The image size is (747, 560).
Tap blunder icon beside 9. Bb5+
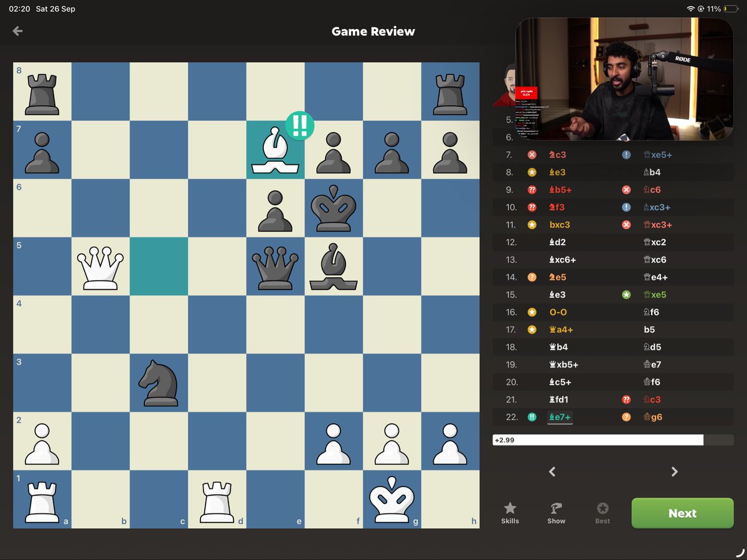click(532, 190)
